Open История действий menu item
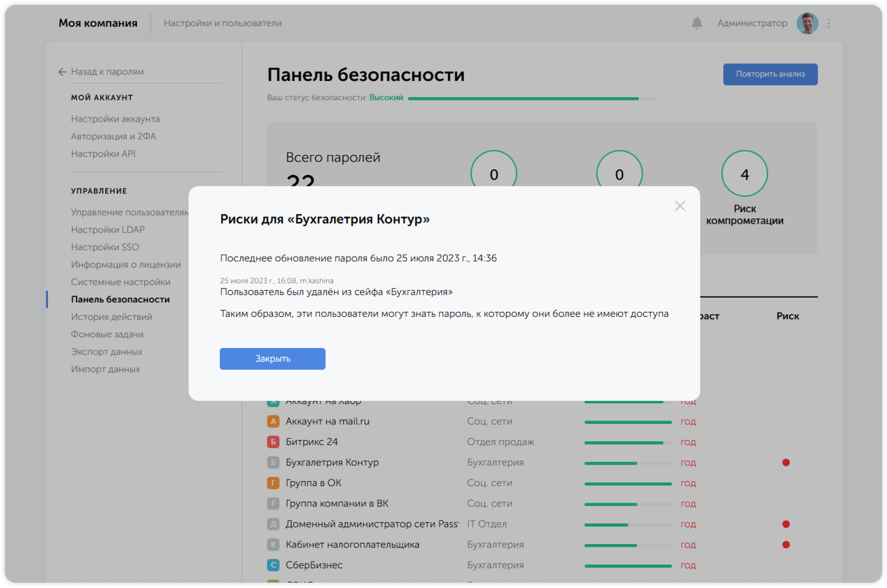 click(112, 317)
